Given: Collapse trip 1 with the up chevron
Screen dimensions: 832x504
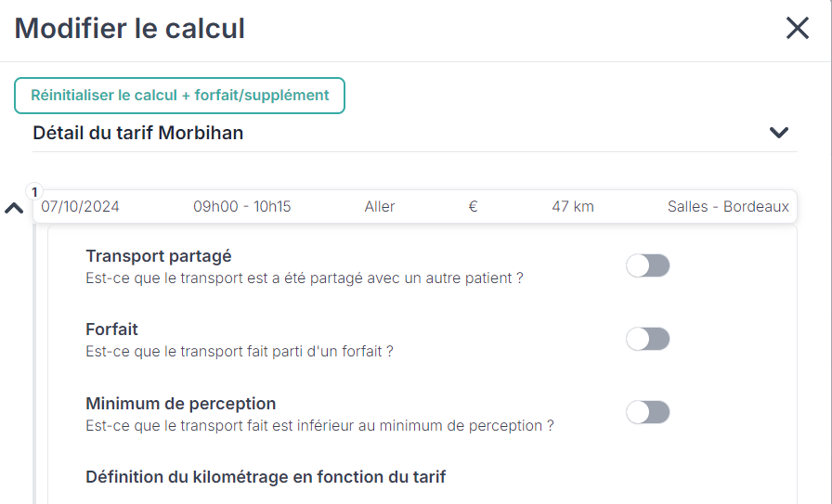Looking at the screenshot, I should pos(14,208).
